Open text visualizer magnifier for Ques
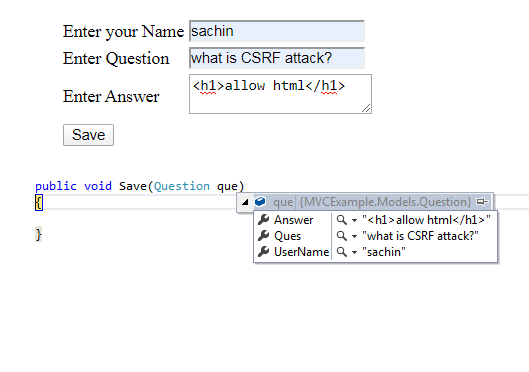This screenshot has width=529, height=372. [342, 236]
